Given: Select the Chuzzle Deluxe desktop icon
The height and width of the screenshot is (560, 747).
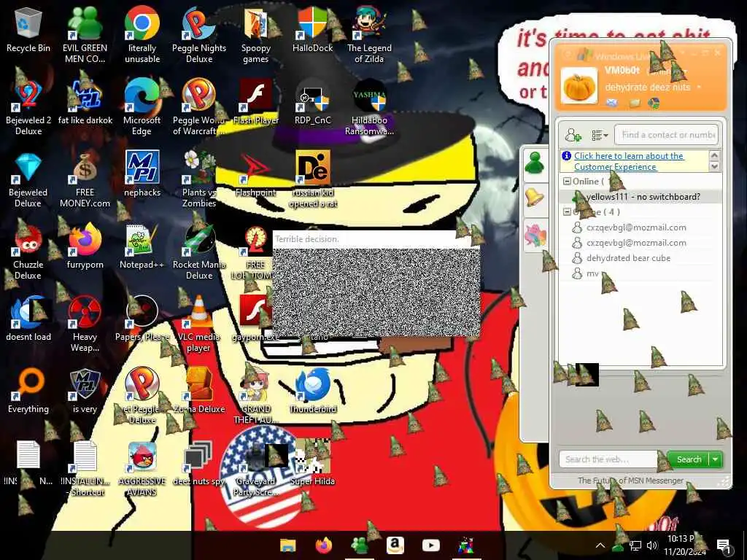Looking at the screenshot, I should [28, 252].
